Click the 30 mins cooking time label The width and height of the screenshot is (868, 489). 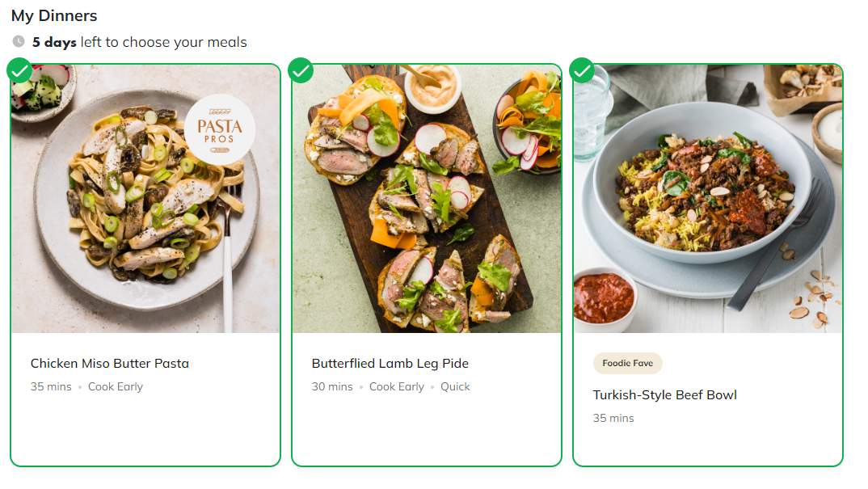[332, 387]
